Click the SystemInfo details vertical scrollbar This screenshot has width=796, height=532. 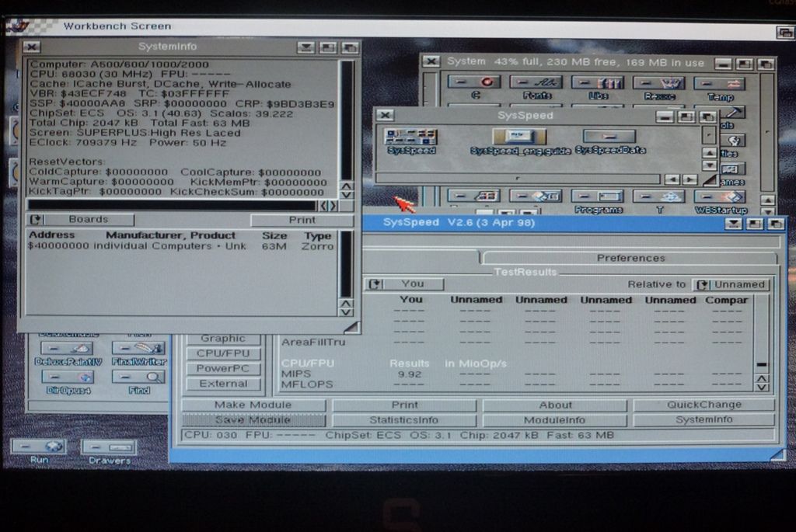[x=347, y=120]
